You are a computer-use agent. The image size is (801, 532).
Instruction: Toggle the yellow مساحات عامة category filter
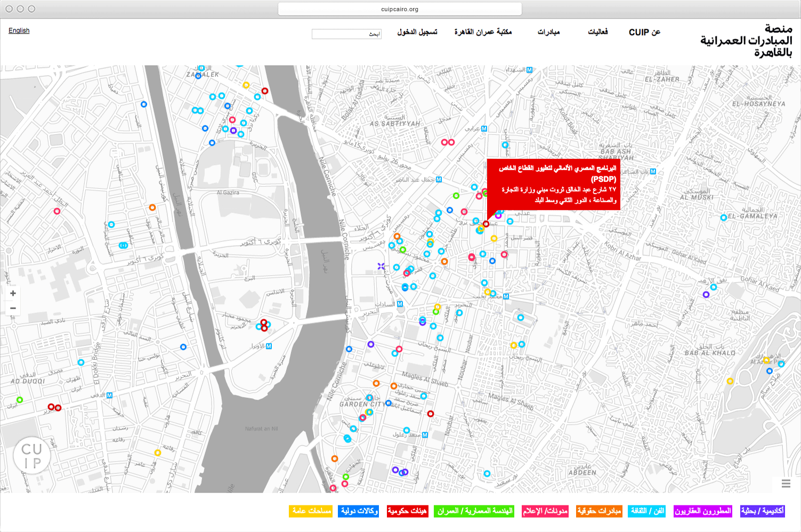[311, 511]
